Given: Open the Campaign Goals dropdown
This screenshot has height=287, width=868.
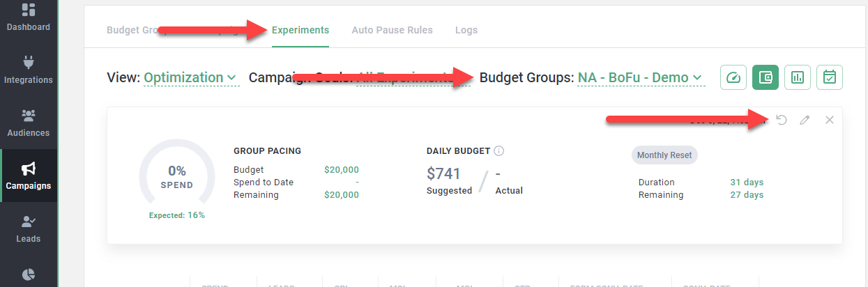Looking at the screenshot, I should [x=401, y=78].
